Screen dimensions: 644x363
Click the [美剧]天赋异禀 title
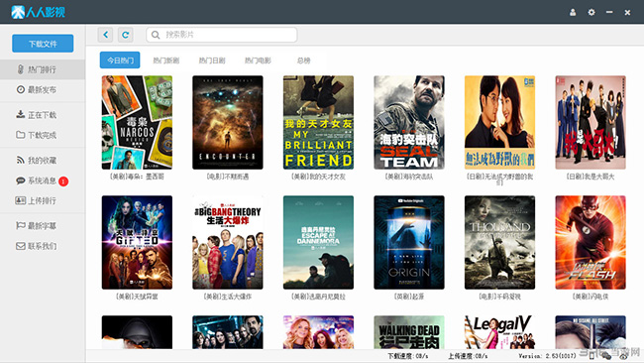[x=137, y=297]
